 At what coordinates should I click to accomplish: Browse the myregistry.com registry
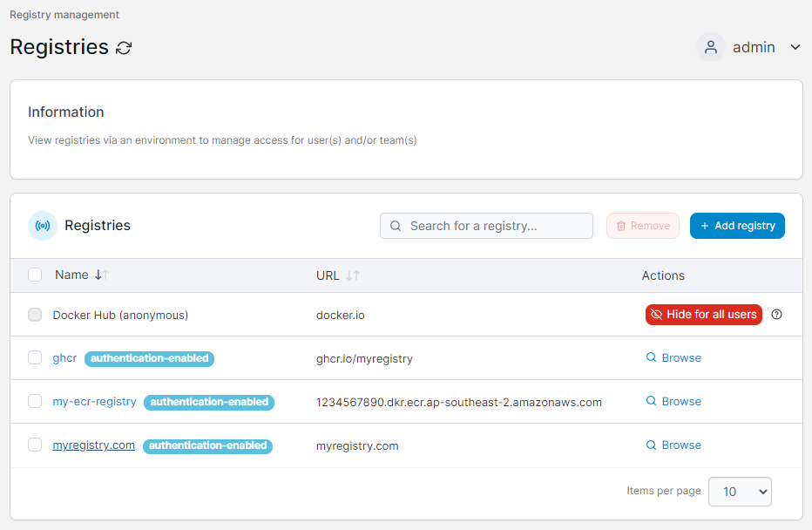(x=680, y=445)
